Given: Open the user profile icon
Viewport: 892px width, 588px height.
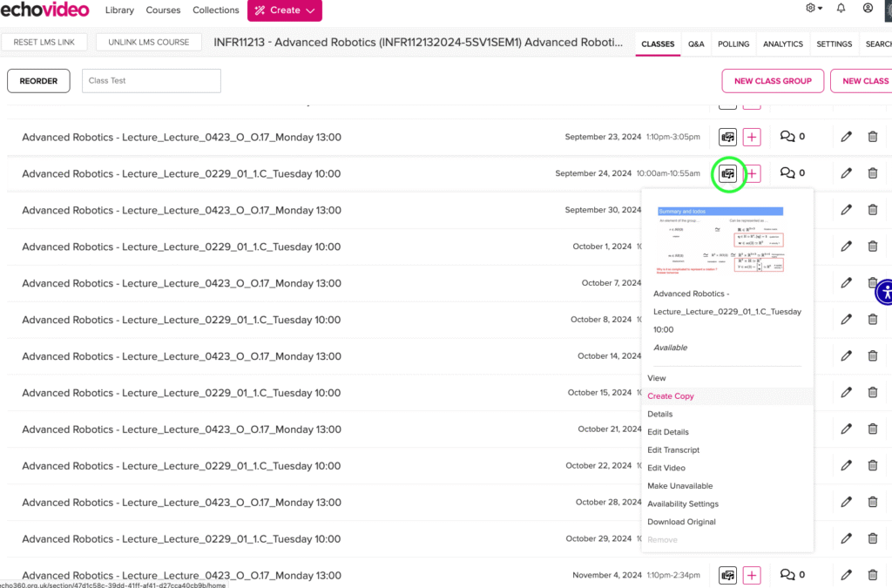Looking at the screenshot, I should click(868, 9).
